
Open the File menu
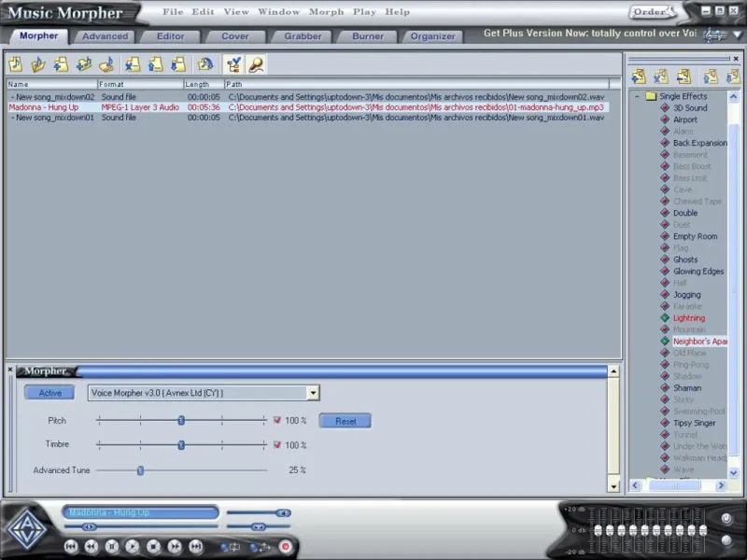(x=173, y=11)
